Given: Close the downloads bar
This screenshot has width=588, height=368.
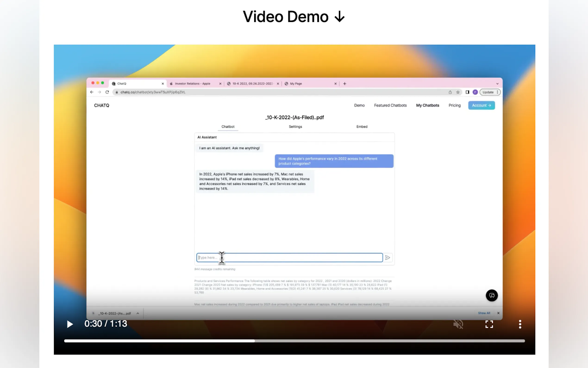Looking at the screenshot, I should [498, 313].
